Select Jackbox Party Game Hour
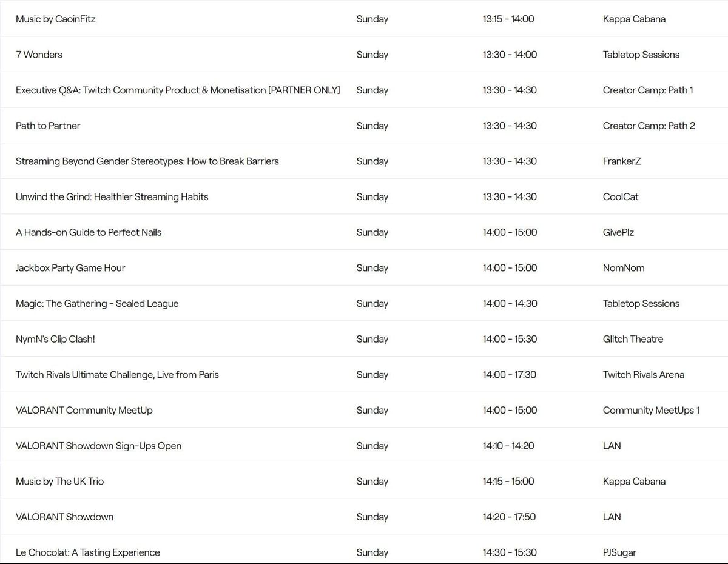Screen dimensions: 728x564 tap(70, 268)
